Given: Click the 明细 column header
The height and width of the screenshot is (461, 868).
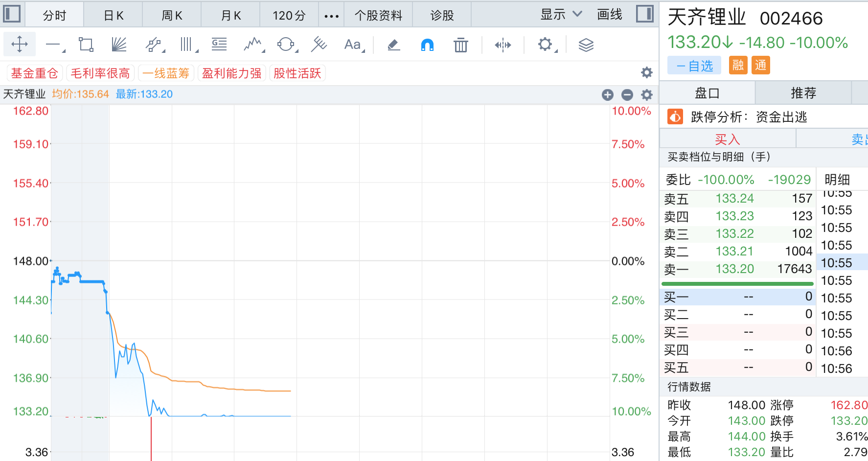Looking at the screenshot, I should coord(837,180).
